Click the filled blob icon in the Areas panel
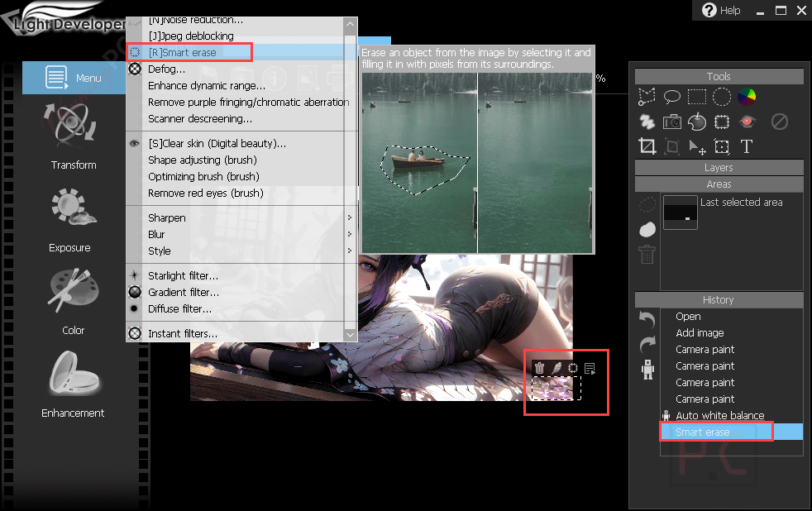812x511 pixels. click(x=647, y=229)
